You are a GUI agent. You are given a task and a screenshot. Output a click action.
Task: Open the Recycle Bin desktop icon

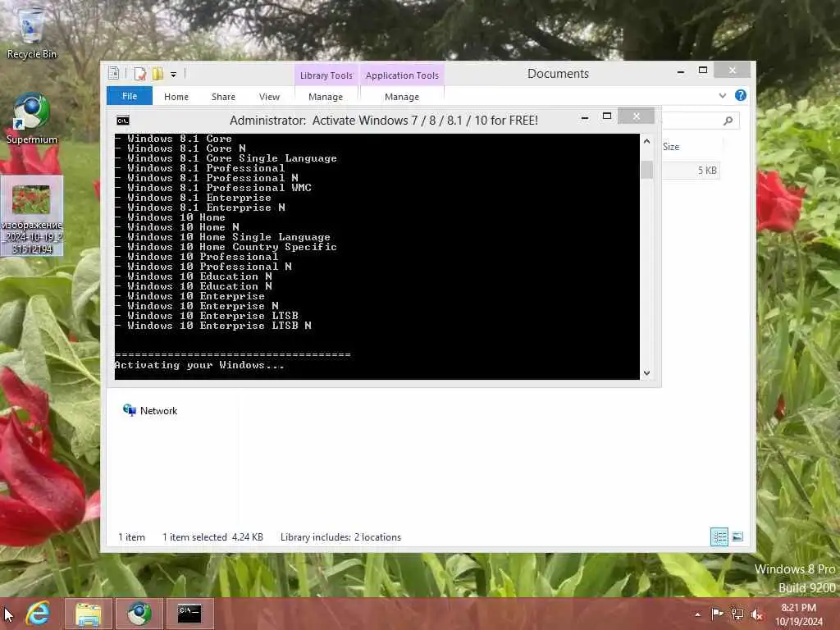[32, 32]
